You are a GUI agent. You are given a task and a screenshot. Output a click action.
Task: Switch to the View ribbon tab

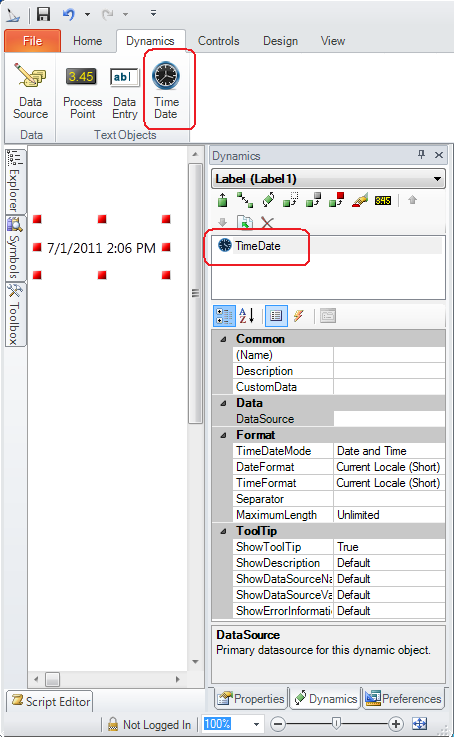[x=333, y=41]
